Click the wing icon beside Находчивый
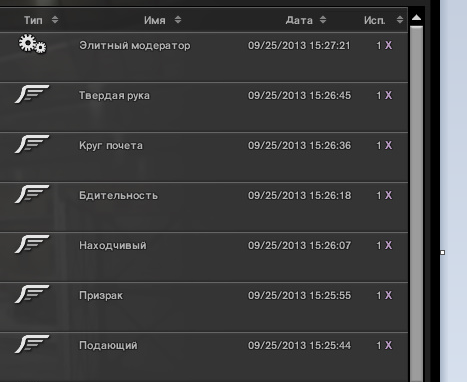This screenshot has width=467, height=382. point(32,244)
